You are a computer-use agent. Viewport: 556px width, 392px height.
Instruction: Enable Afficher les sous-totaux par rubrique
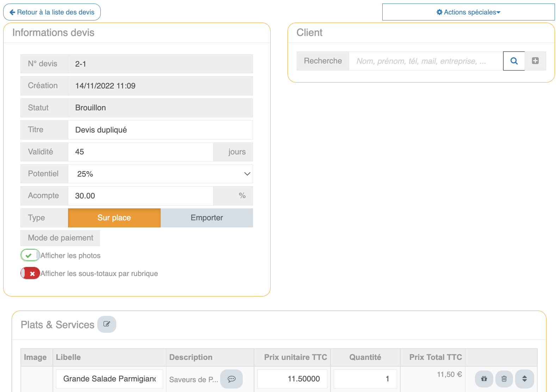pyautogui.click(x=30, y=273)
